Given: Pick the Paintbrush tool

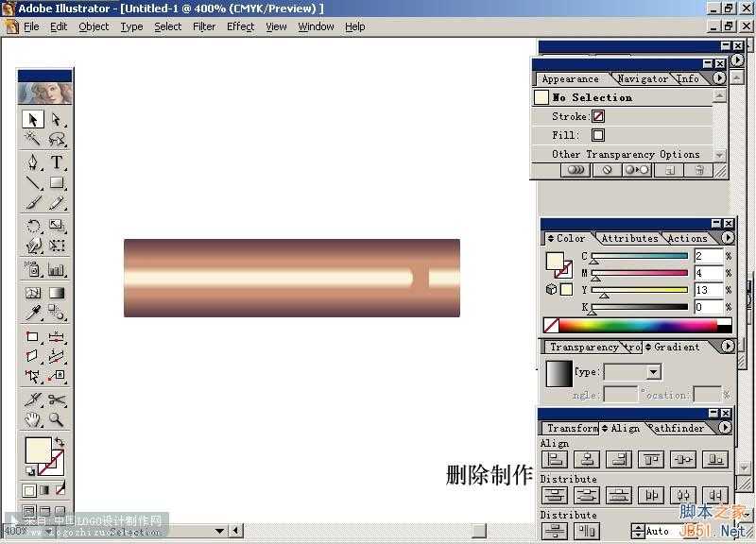Looking at the screenshot, I should tap(32, 204).
